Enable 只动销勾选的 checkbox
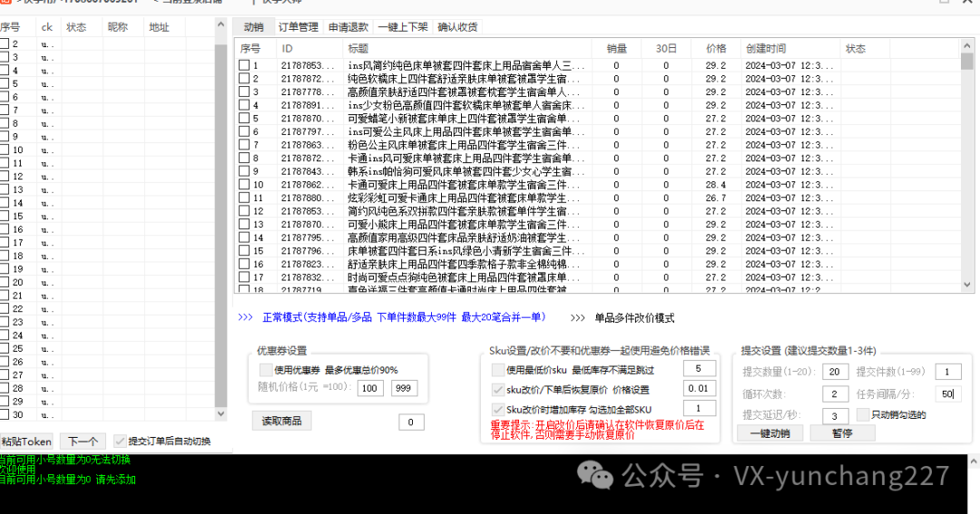The image size is (980, 514). [863, 414]
